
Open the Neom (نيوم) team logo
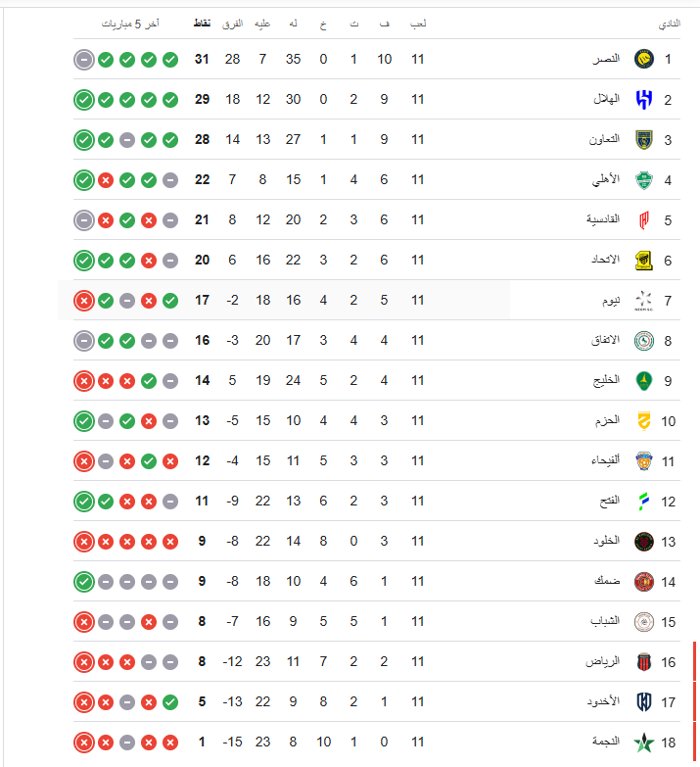tap(643, 300)
